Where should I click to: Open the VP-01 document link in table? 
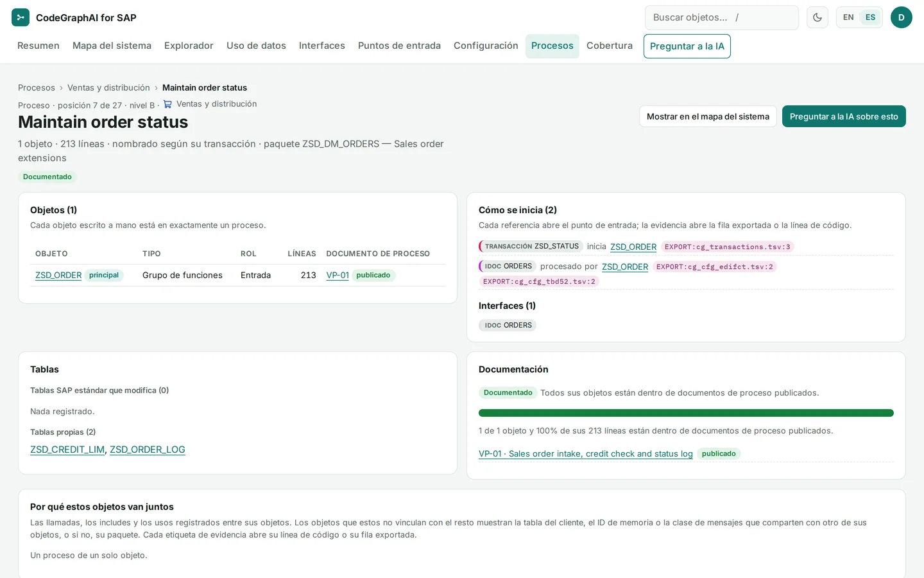[x=338, y=275]
